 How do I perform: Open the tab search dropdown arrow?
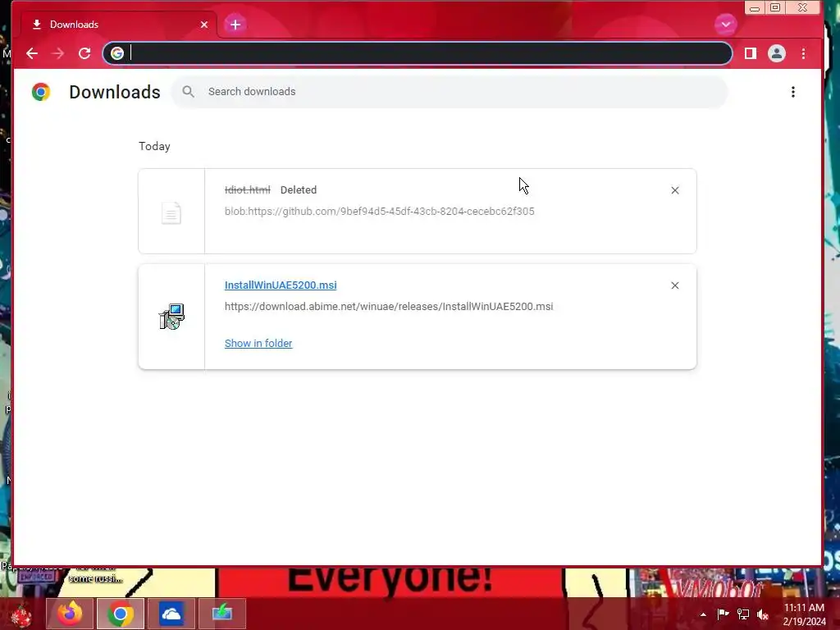tap(726, 24)
